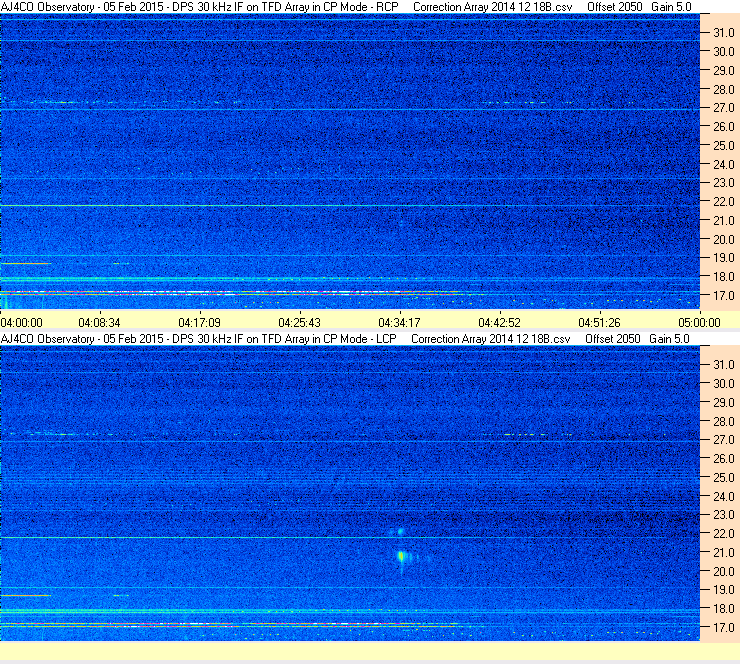Screen dimensions: 740x664
Task: Click the LCP spectrogram title text
Action: coord(199,339)
